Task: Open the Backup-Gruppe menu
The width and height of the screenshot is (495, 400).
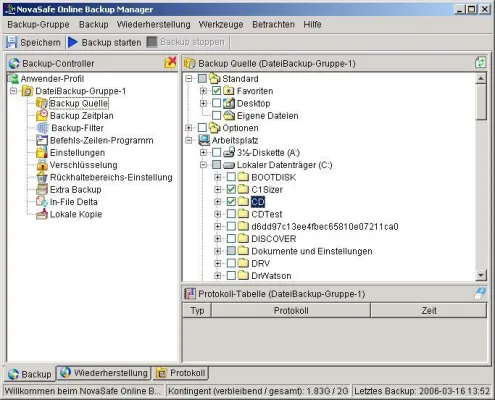Action: 38,25
